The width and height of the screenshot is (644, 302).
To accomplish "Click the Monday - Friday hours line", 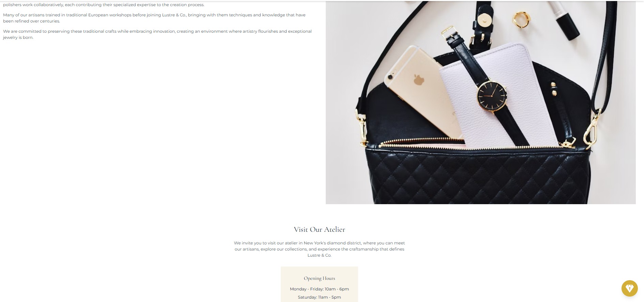I will click(319, 289).
